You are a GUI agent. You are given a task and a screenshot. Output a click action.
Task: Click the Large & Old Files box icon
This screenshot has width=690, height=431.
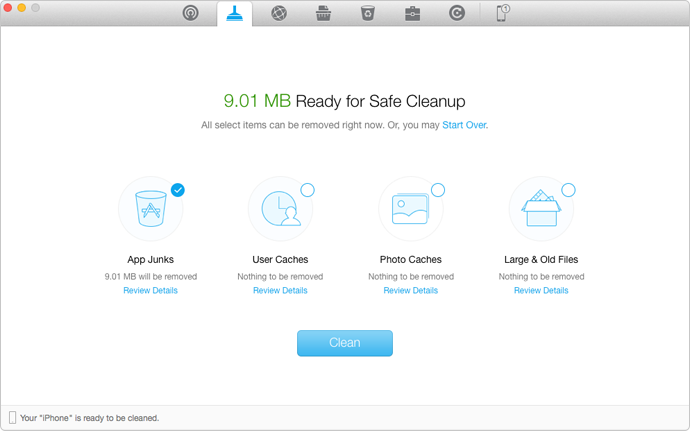[541, 208]
